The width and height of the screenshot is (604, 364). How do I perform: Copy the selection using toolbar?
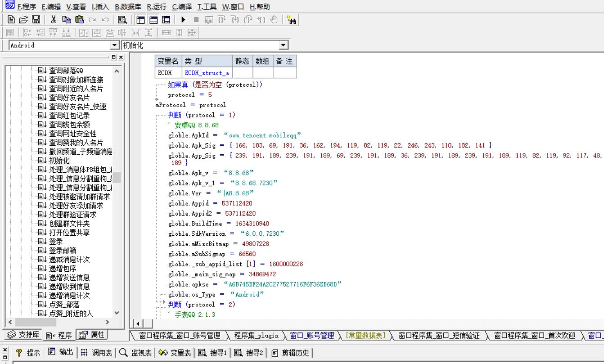pyautogui.click(x=67, y=20)
